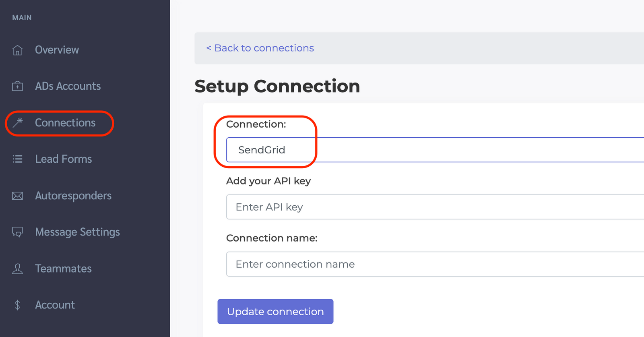Switch to the Lead Forms section
This screenshot has width=644, height=337.
point(63,159)
